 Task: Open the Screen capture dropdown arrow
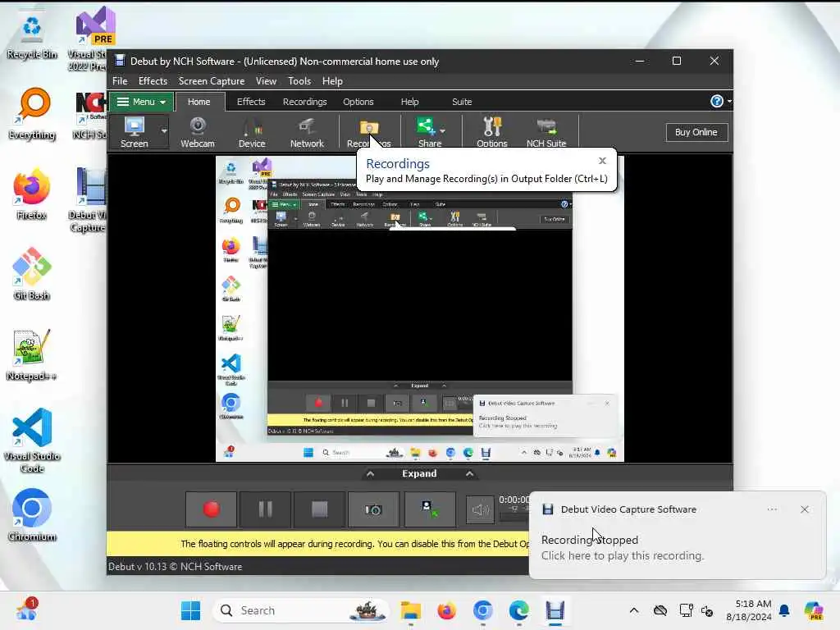pos(164,130)
